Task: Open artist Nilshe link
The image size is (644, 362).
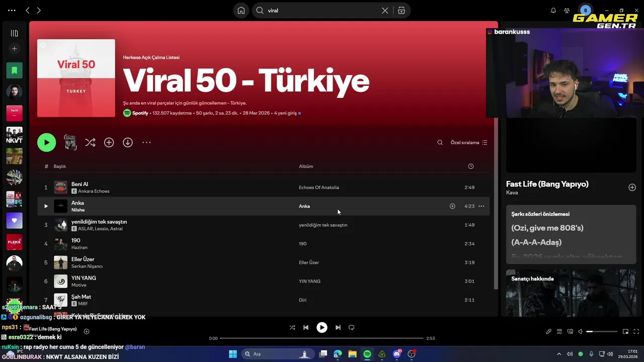Action: pyautogui.click(x=78, y=210)
